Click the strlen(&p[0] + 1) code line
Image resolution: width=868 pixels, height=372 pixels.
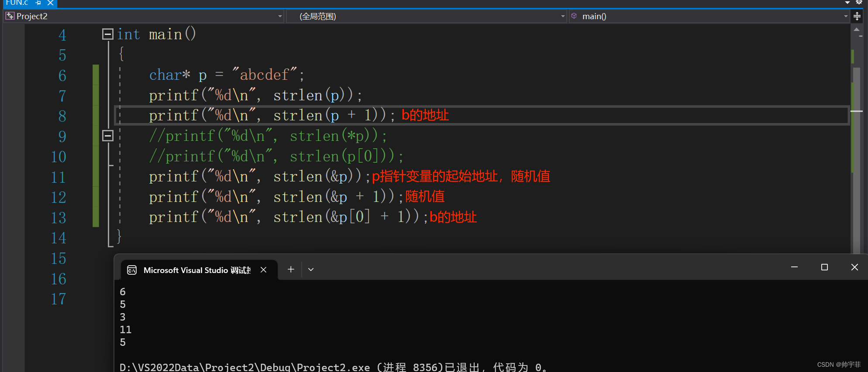coord(288,217)
